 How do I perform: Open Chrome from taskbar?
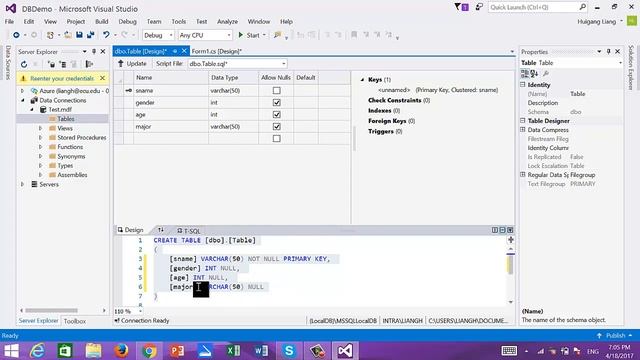point(149,351)
